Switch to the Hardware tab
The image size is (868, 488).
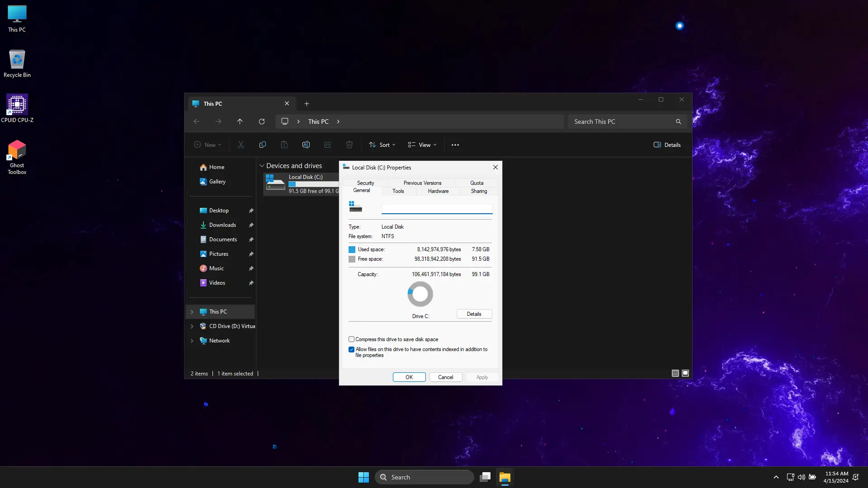[438, 191]
